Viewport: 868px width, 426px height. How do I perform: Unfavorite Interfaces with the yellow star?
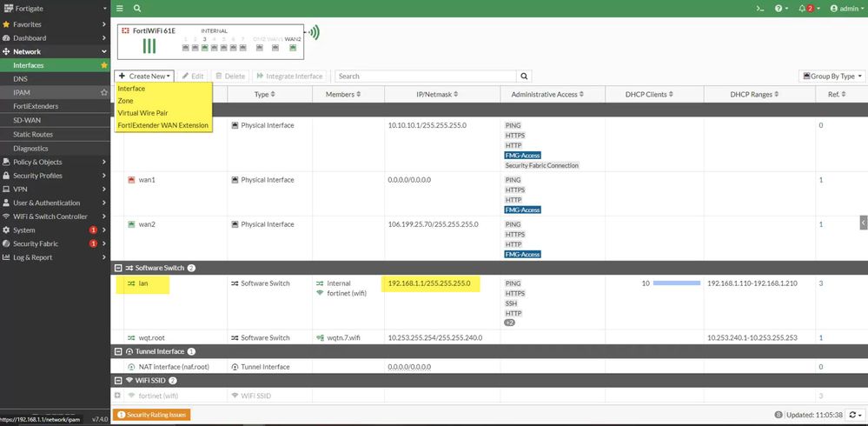point(104,65)
